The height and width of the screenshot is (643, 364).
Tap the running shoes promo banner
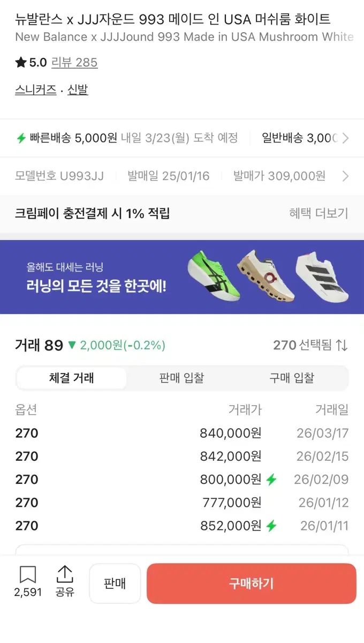pyautogui.click(x=182, y=277)
